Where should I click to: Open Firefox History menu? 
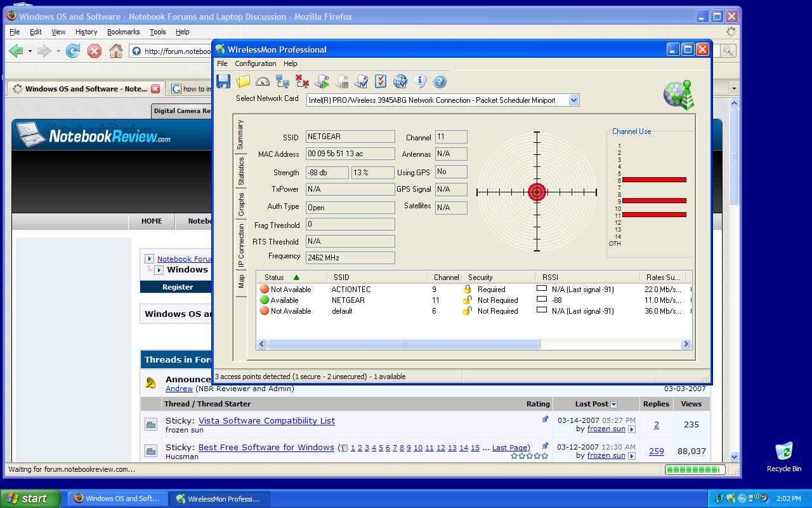pos(86,32)
